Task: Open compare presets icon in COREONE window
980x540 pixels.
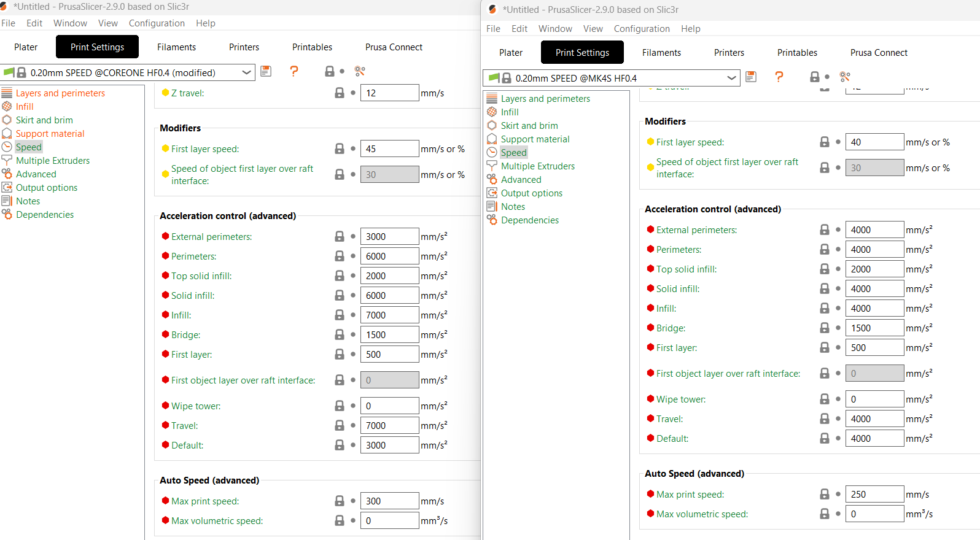Action: (360, 72)
